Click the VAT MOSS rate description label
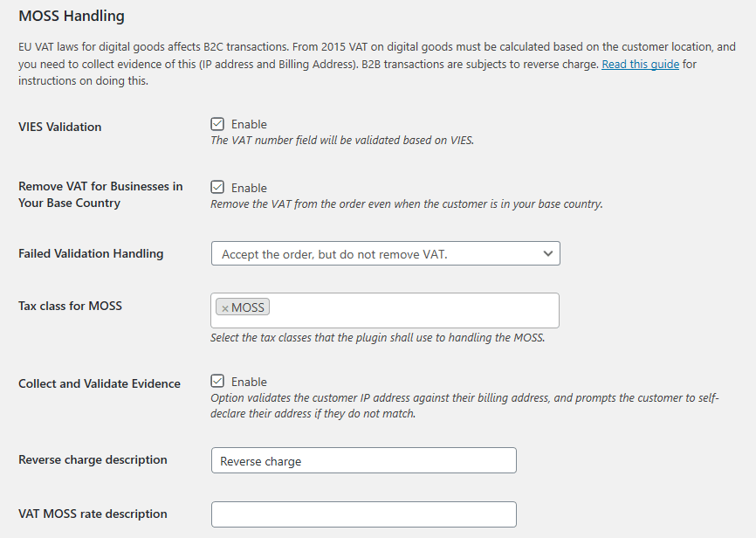Image resolution: width=756 pixels, height=538 pixels. click(x=93, y=514)
